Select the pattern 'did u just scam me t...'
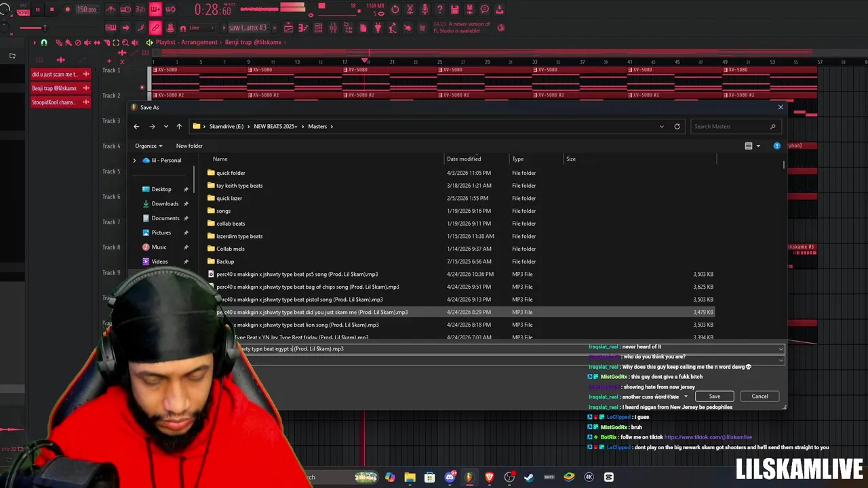Image resolution: width=868 pixels, height=488 pixels. pyautogui.click(x=60, y=74)
